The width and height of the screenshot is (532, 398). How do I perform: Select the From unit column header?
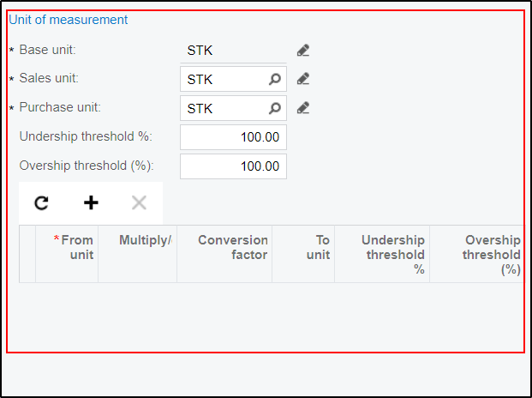click(x=73, y=248)
